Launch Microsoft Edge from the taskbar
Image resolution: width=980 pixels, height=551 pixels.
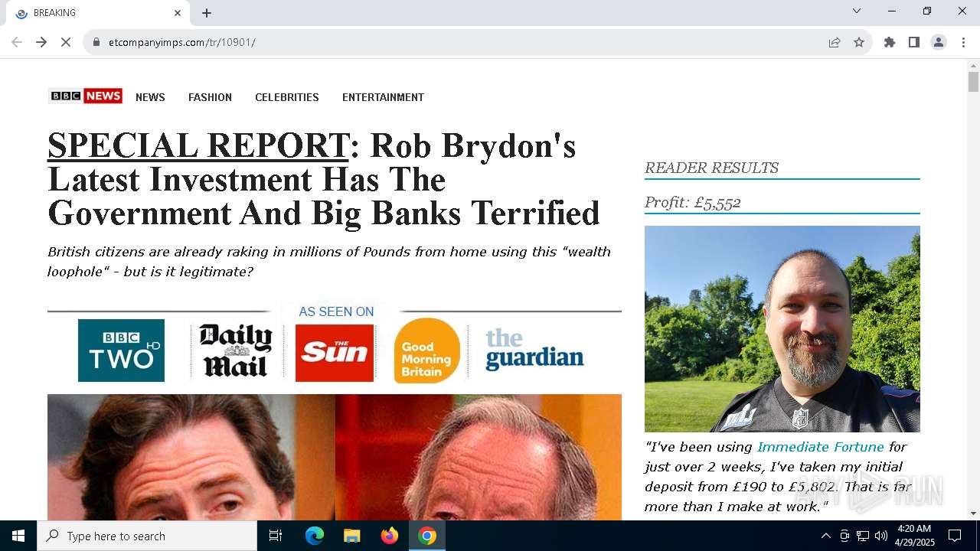[x=315, y=536]
